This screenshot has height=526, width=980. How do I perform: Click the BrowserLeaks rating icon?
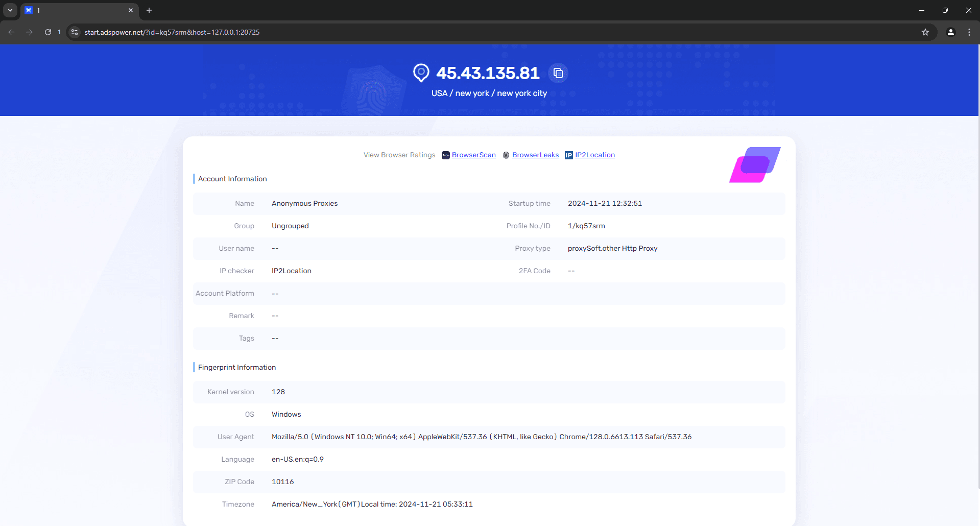point(506,155)
